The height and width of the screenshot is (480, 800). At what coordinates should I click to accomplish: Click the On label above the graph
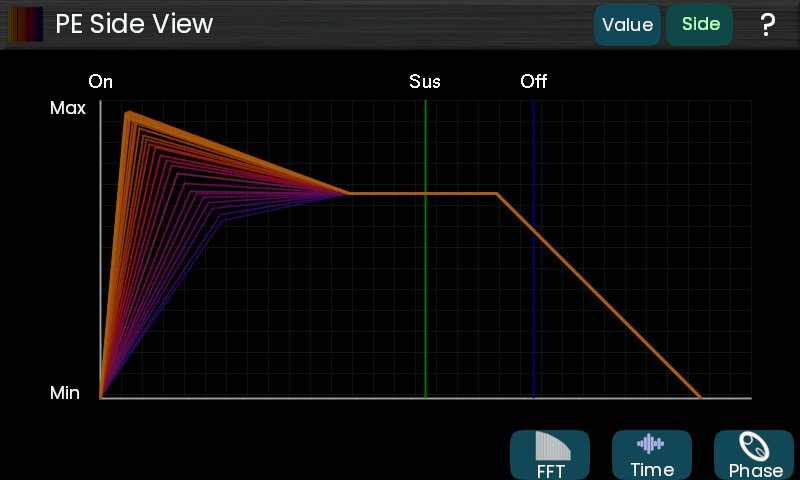pyautogui.click(x=101, y=82)
